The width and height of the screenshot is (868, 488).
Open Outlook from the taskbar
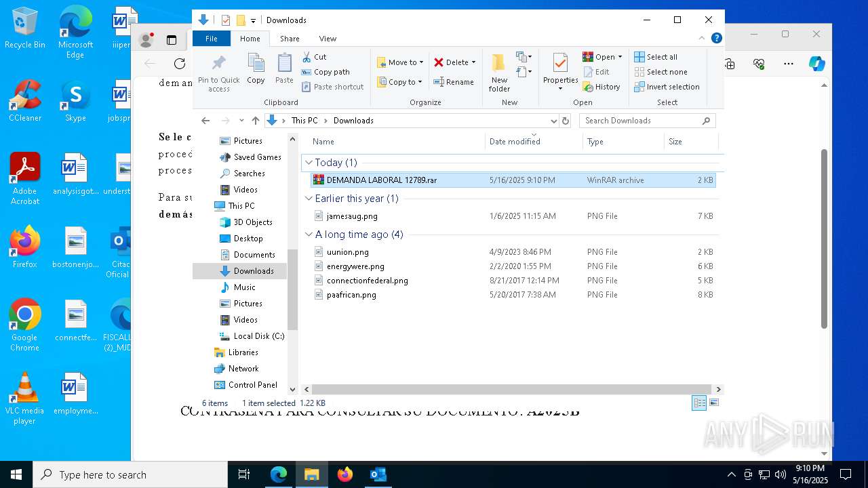click(378, 474)
